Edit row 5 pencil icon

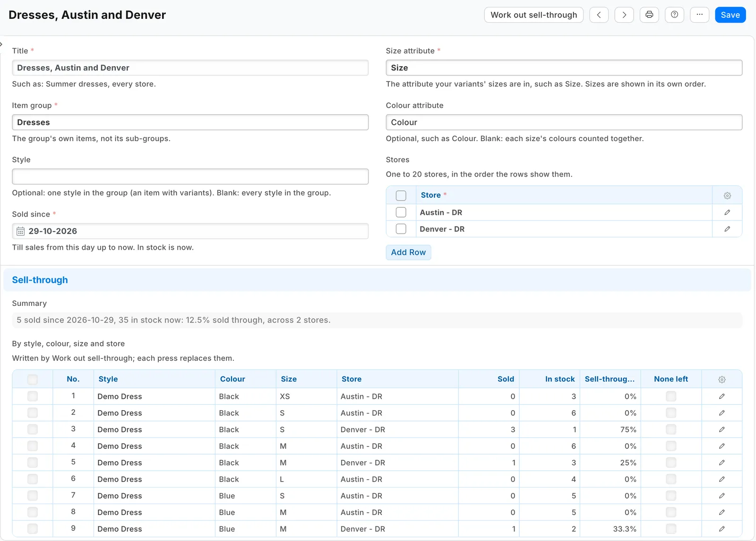pyautogui.click(x=722, y=463)
